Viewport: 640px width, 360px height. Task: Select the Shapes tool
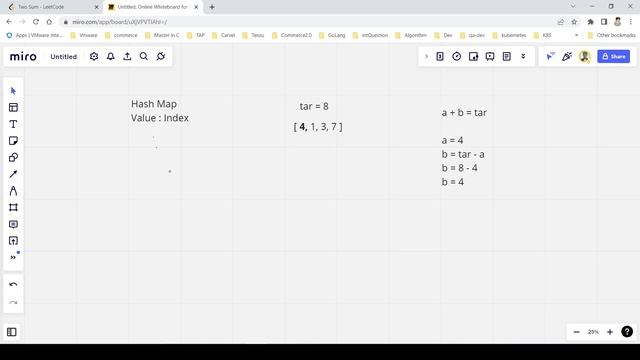[13, 158]
